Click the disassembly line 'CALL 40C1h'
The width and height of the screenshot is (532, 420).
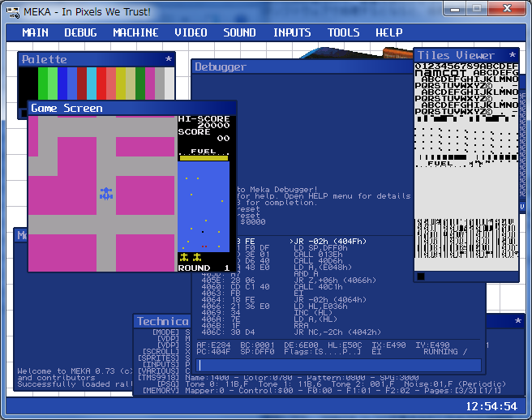[318, 287]
